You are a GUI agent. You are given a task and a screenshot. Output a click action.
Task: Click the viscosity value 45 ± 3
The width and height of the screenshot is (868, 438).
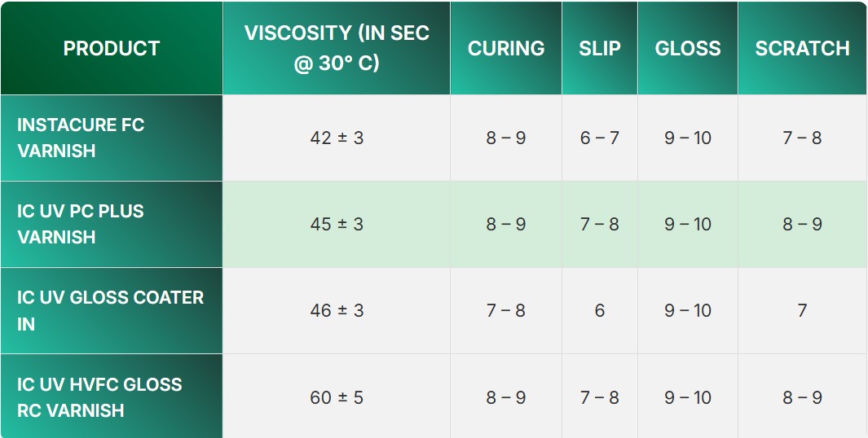pos(337,224)
